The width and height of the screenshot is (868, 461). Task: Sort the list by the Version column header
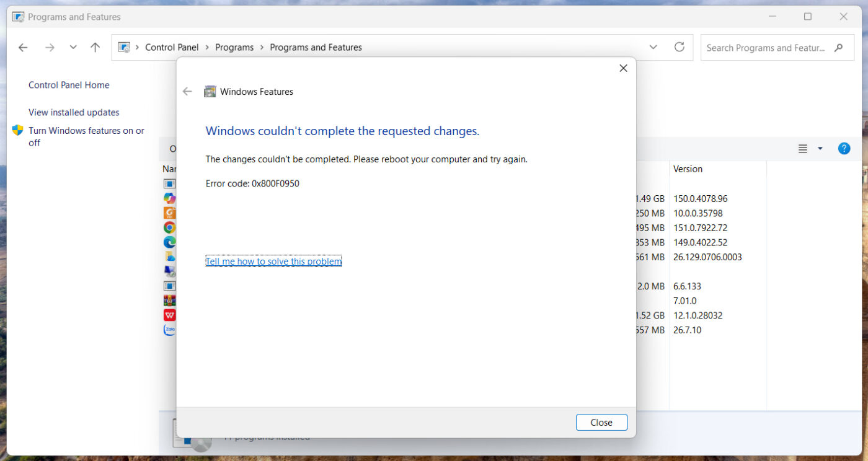coord(688,169)
